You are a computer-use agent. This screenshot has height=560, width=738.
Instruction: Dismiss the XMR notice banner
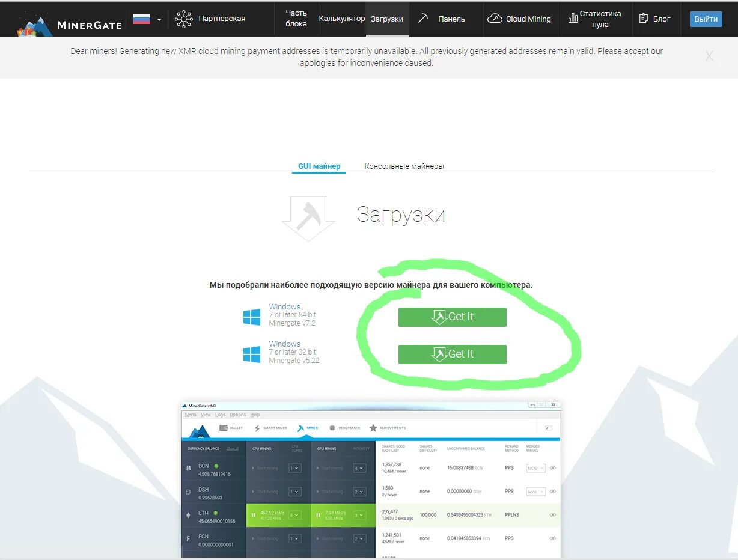[x=709, y=56]
